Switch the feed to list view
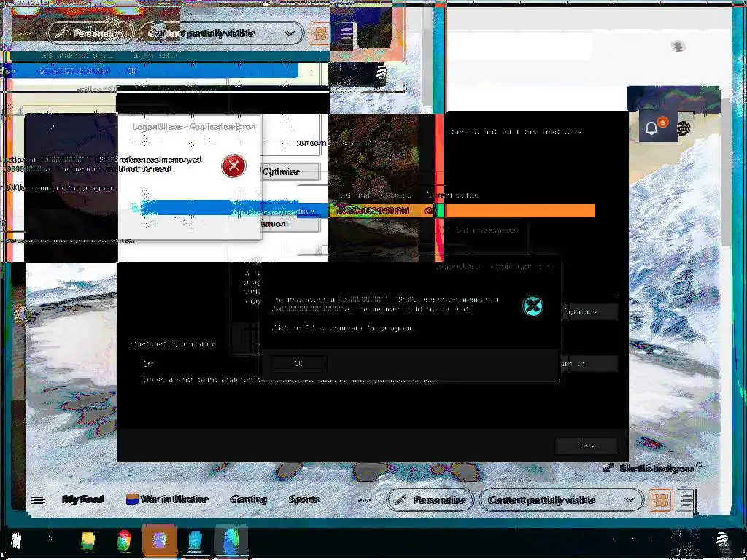This screenshot has width=747, height=560. tap(686, 500)
